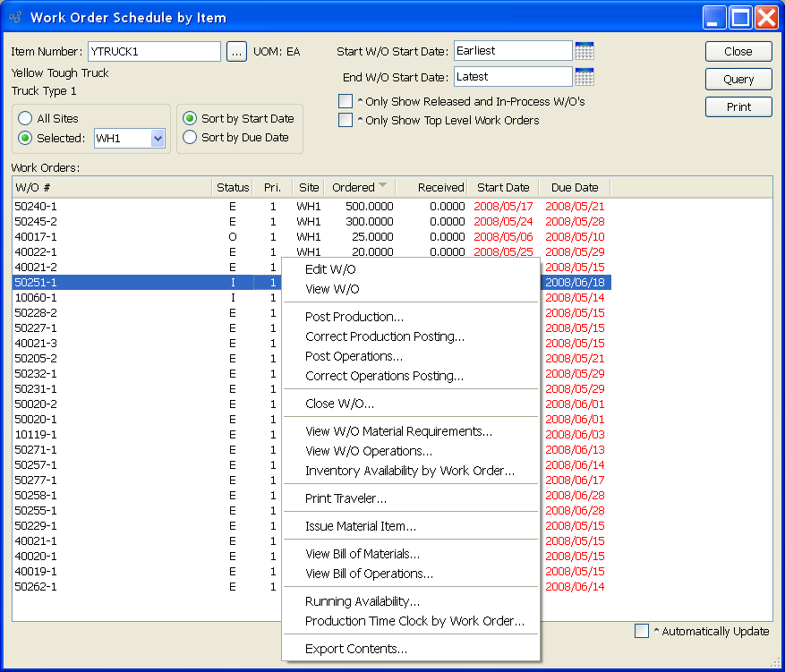Open calendar picker for Start W/O Start Date

(584, 51)
